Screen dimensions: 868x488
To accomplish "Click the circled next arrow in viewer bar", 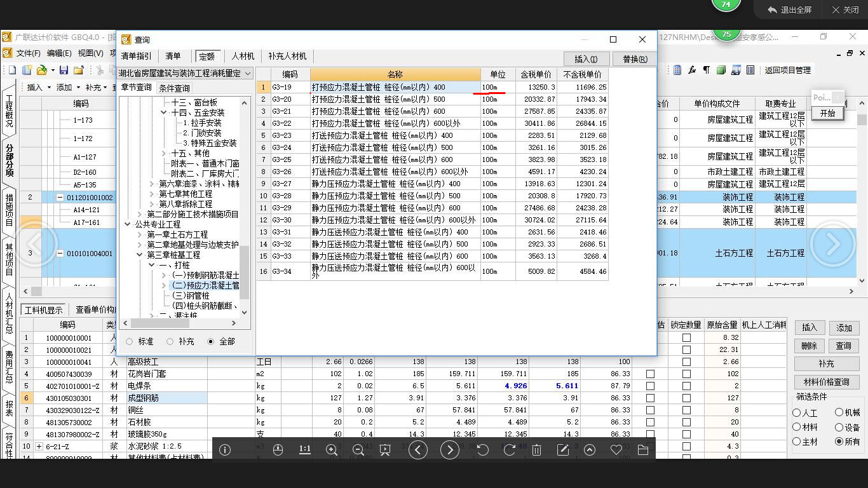I will [450, 450].
